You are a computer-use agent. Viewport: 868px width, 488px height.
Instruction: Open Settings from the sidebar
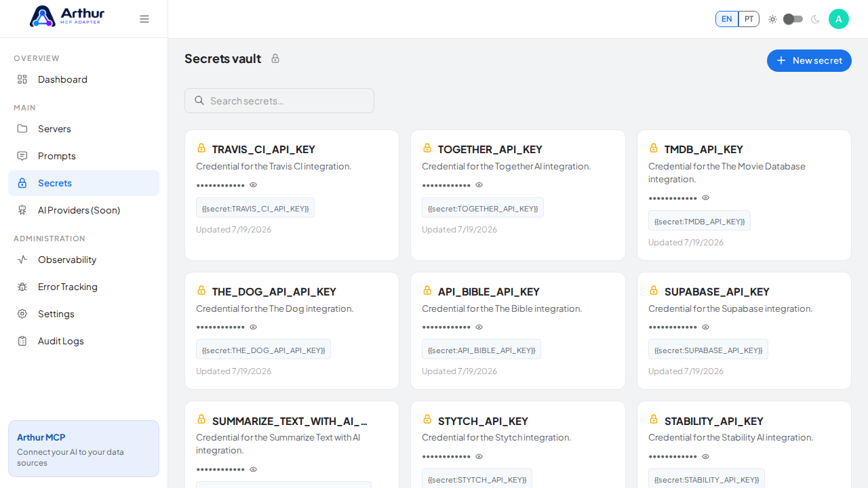tap(83, 314)
